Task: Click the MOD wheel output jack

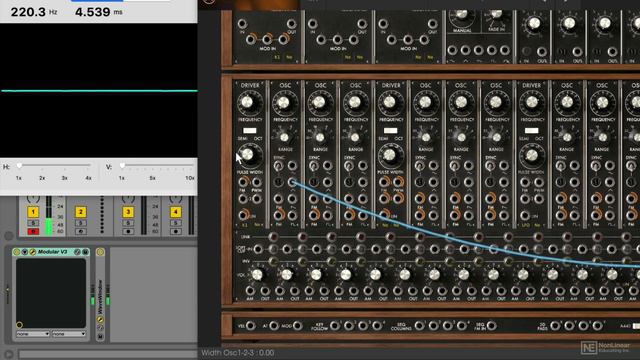Action: click(x=298, y=326)
